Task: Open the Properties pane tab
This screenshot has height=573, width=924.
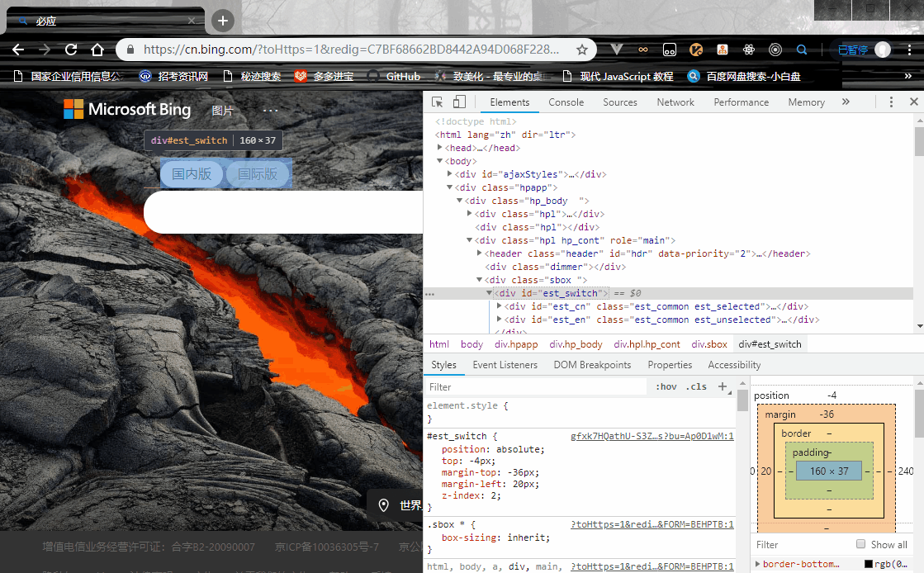Action: pos(670,365)
